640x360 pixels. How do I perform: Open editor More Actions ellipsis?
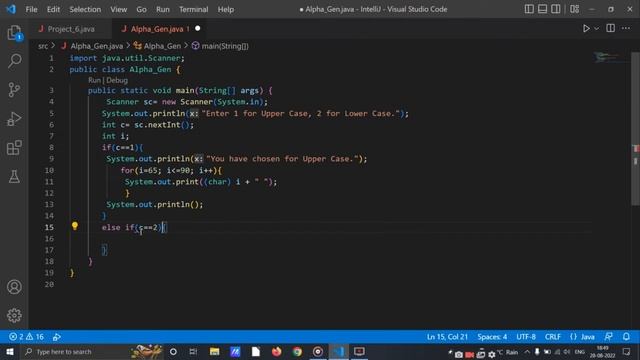[626, 28]
